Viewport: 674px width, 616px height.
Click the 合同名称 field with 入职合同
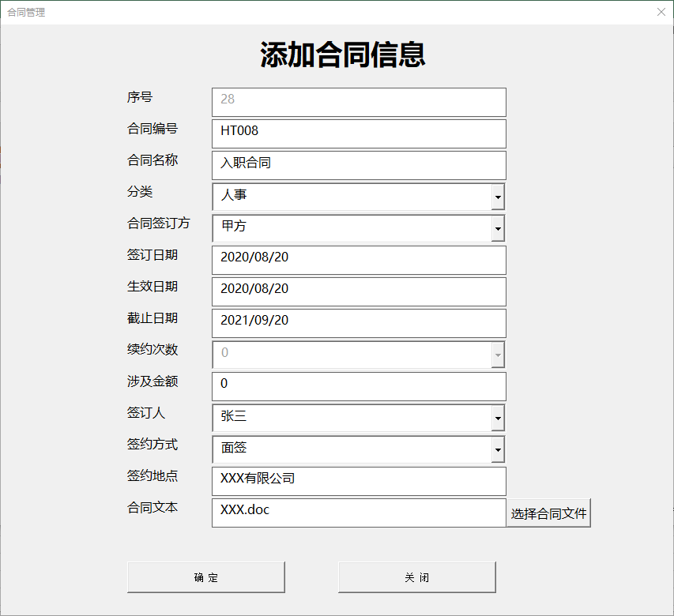(359, 165)
